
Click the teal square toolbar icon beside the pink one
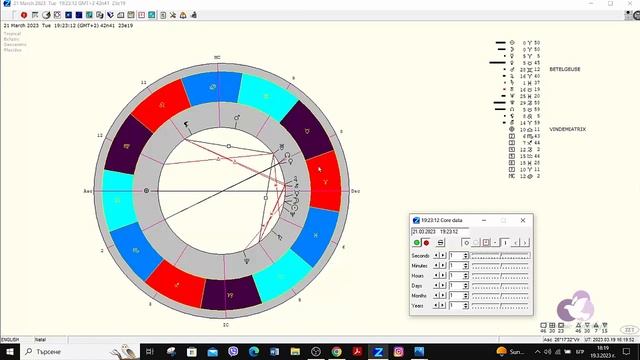click(152, 15)
